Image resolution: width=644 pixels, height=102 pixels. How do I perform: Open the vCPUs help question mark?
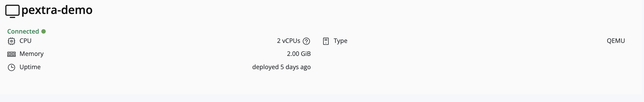pyautogui.click(x=306, y=41)
